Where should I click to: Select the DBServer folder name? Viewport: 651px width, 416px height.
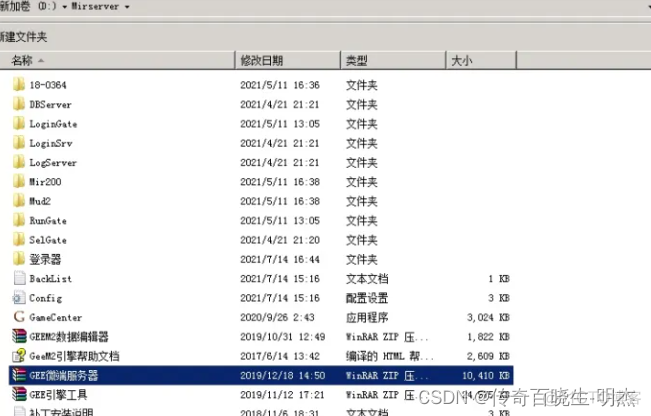(x=50, y=104)
